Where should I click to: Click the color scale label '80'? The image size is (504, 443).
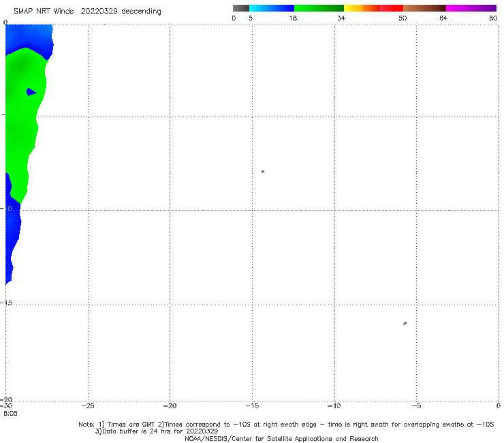[x=493, y=18]
